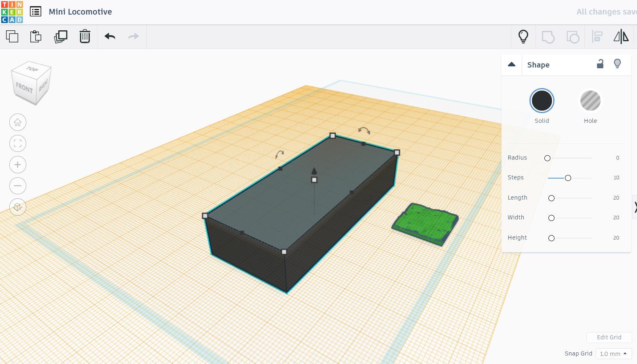Click the rotation arrow left of box top

point(279,154)
